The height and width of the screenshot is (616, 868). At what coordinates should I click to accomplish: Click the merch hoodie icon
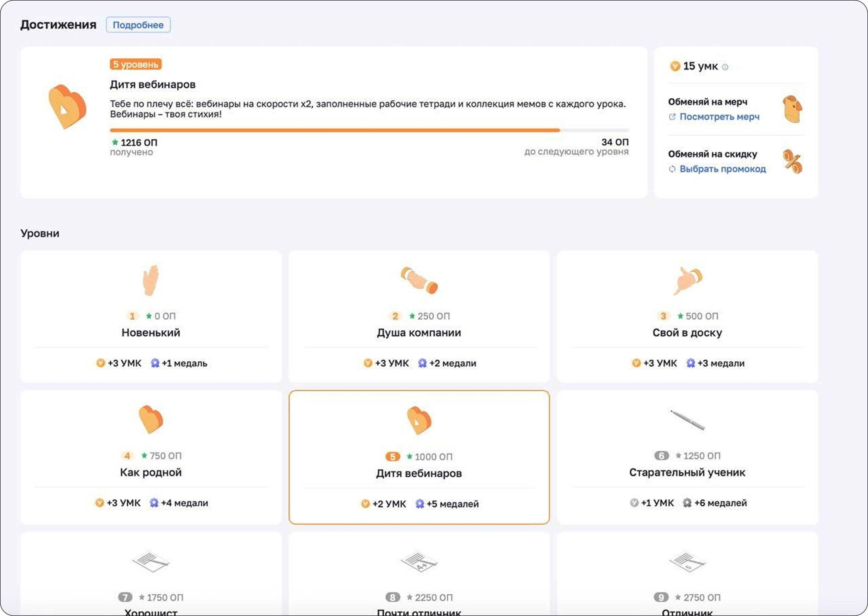pyautogui.click(x=792, y=109)
